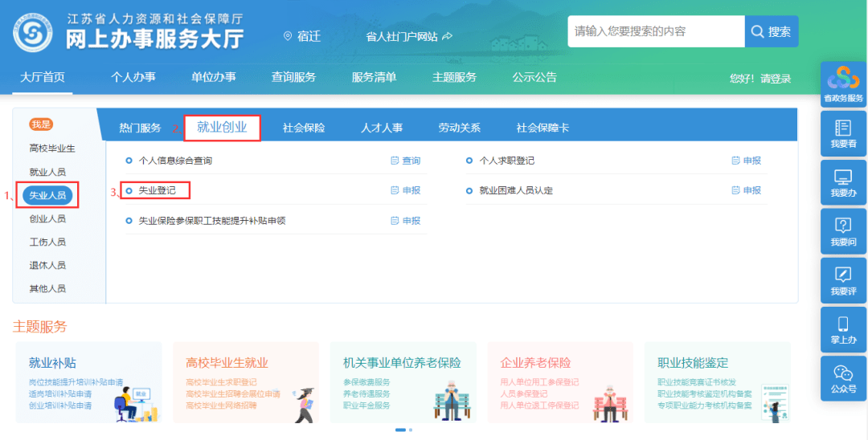Click in the search input field
This screenshot has height=440, width=868.
coord(656,31)
